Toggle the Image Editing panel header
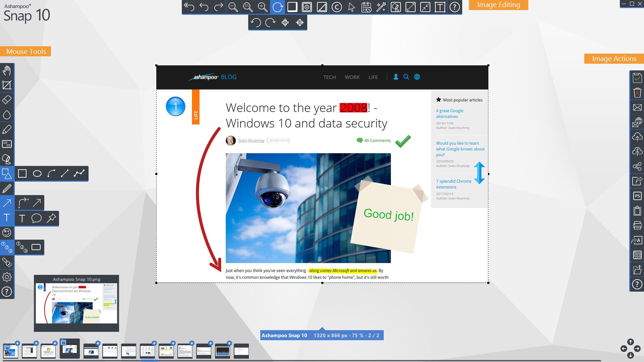Screen dimensions: 644x362 tap(499, 5)
